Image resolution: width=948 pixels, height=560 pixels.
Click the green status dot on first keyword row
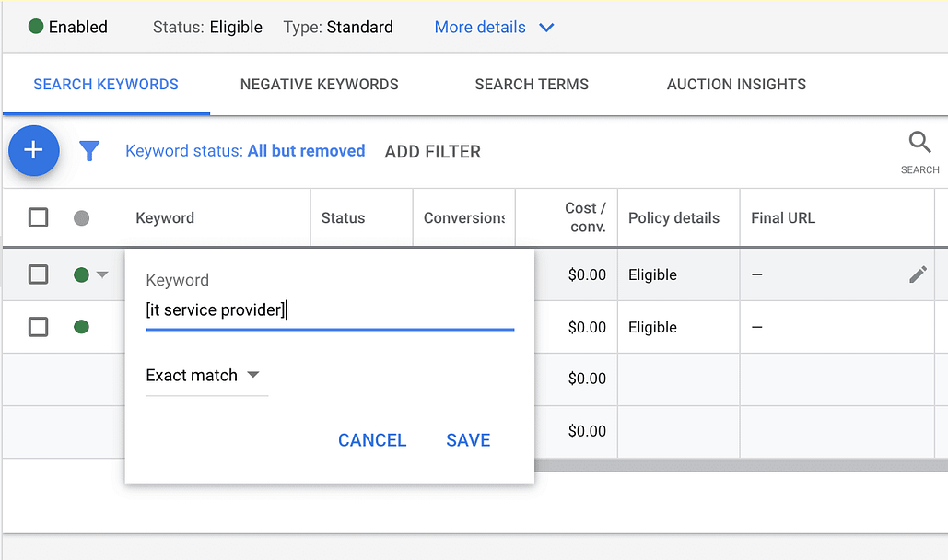[81, 274]
